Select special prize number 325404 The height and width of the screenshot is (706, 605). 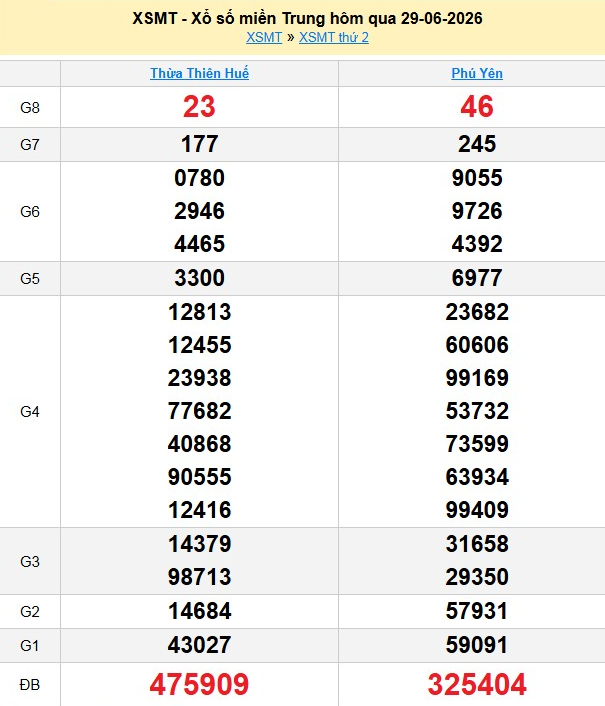coord(477,684)
